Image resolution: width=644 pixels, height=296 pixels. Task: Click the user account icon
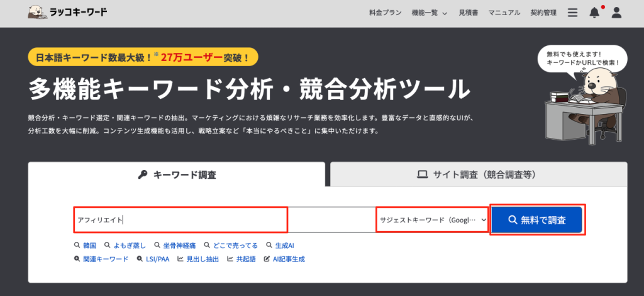click(616, 13)
